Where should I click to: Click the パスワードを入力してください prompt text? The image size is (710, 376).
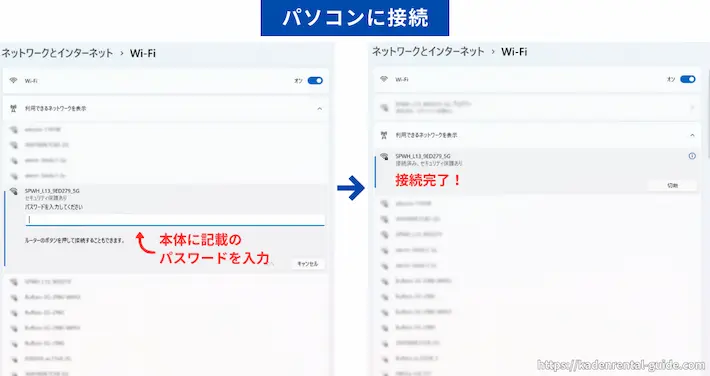click(54, 207)
